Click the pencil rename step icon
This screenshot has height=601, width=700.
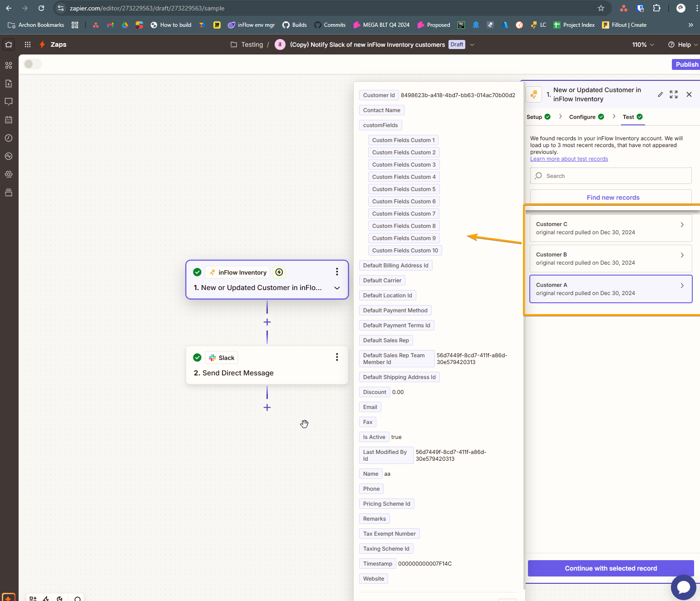[x=661, y=94]
